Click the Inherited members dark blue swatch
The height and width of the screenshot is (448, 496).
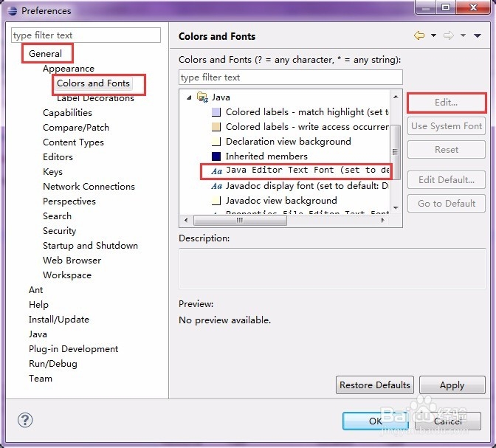[216, 156]
